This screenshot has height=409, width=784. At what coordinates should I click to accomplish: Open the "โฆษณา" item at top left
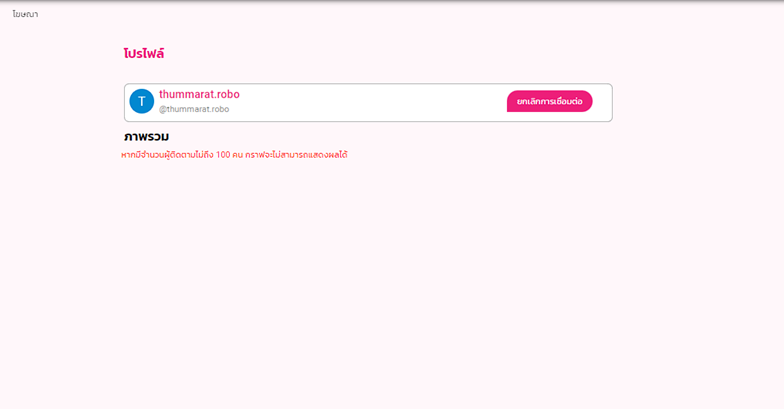click(x=25, y=14)
